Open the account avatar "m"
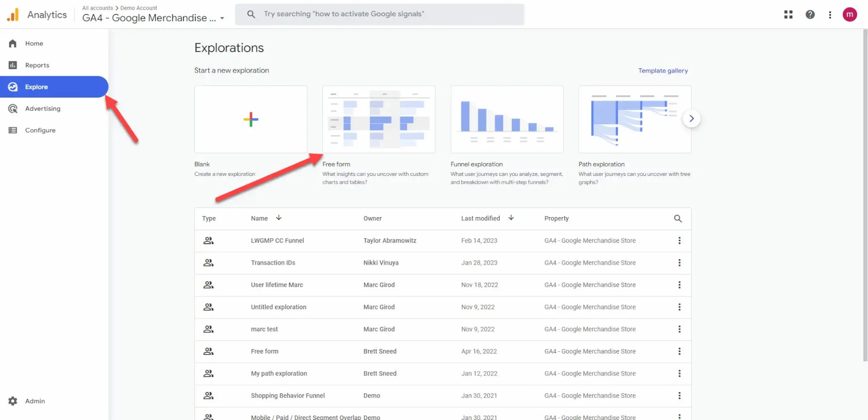Image resolution: width=868 pixels, height=420 pixels. [849, 14]
